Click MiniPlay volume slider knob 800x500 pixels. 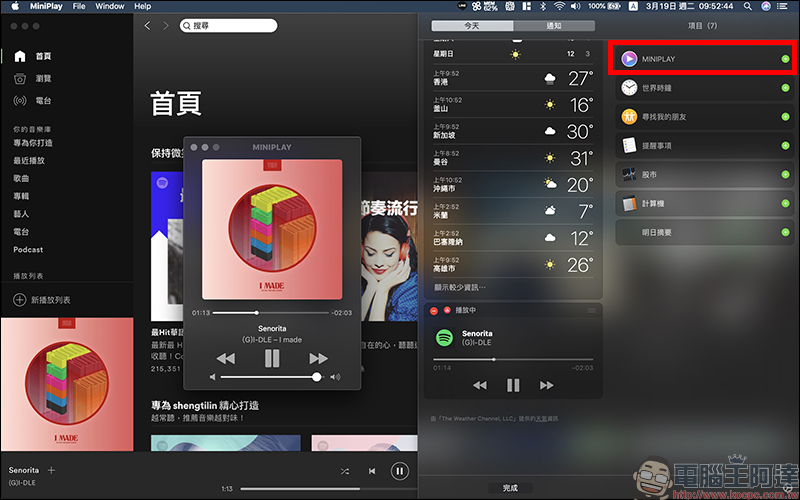[317, 377]
